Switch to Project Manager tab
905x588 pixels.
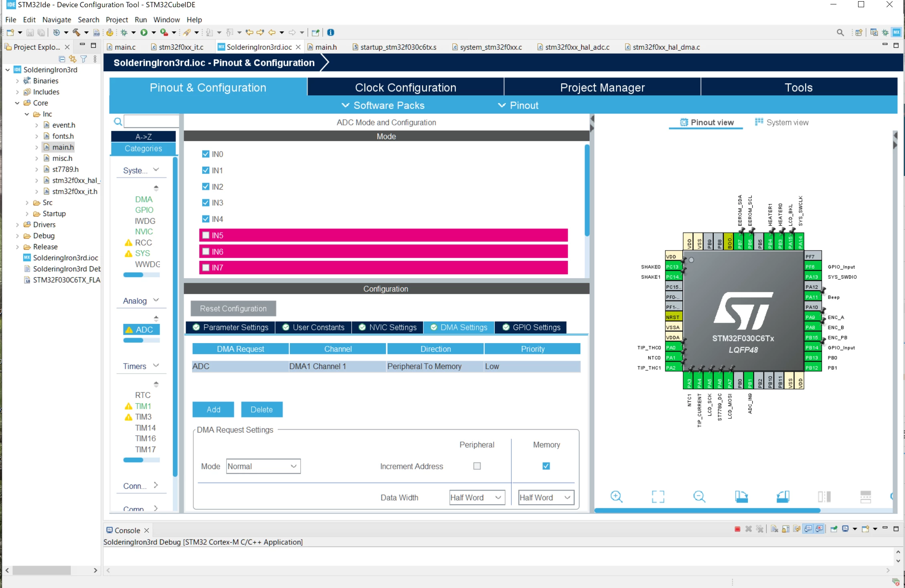(x=602, y=87)
